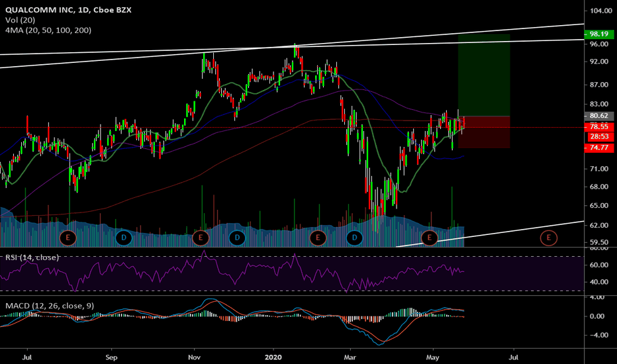Click the MACD 0.00 scale label
617x364 pixels.
point(598,316)
